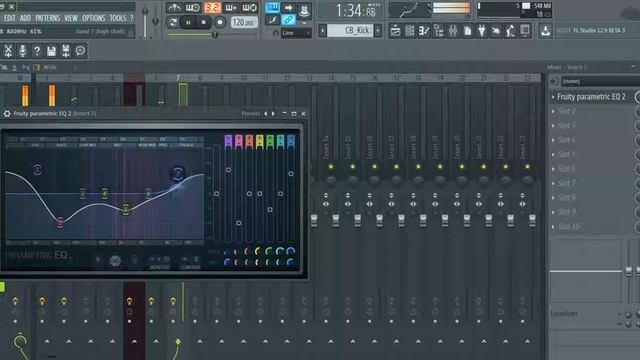This screenshot has width=640, height=360.
Task: Toggle the loop recording icon
Action: 249,7
